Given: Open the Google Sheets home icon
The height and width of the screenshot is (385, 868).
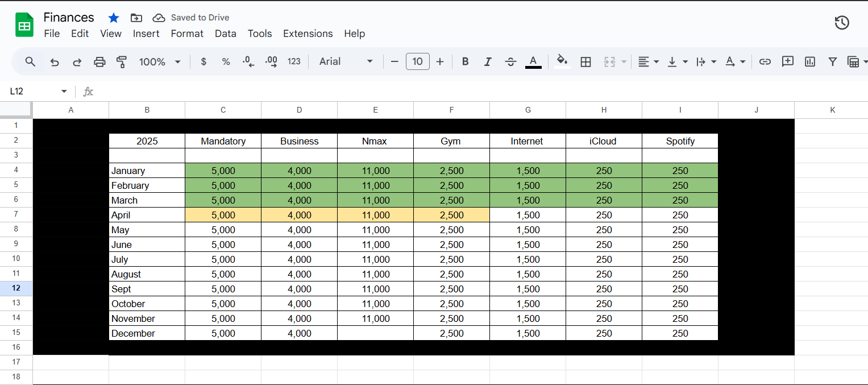Looking at the screenshot, I should pyautogui.click(x=24, y=26).
